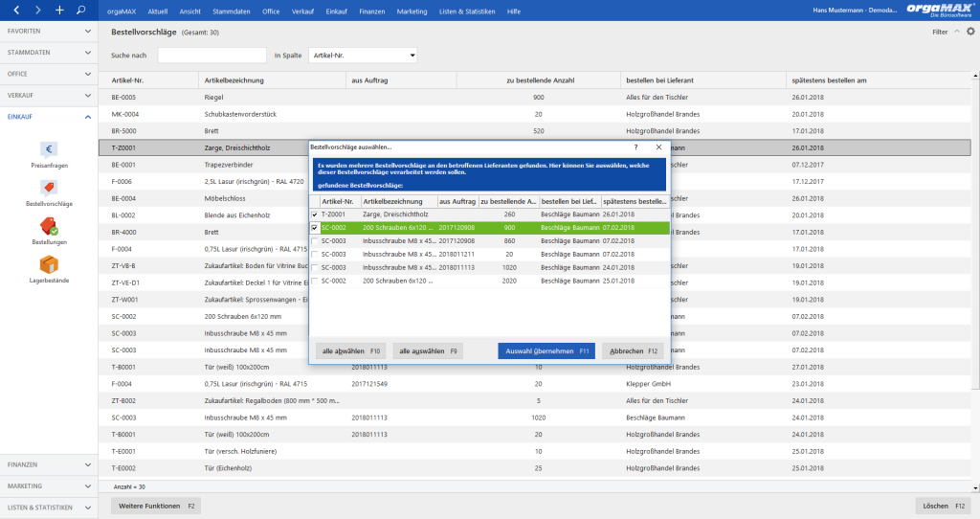Open the Ansicht menu

190,11
